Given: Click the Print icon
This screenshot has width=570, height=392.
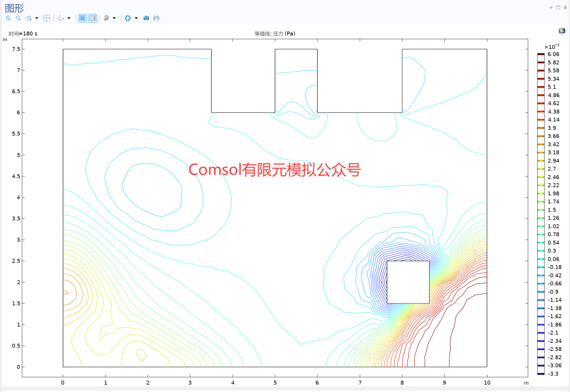Looking at the screenshot, I should point(156,18).
